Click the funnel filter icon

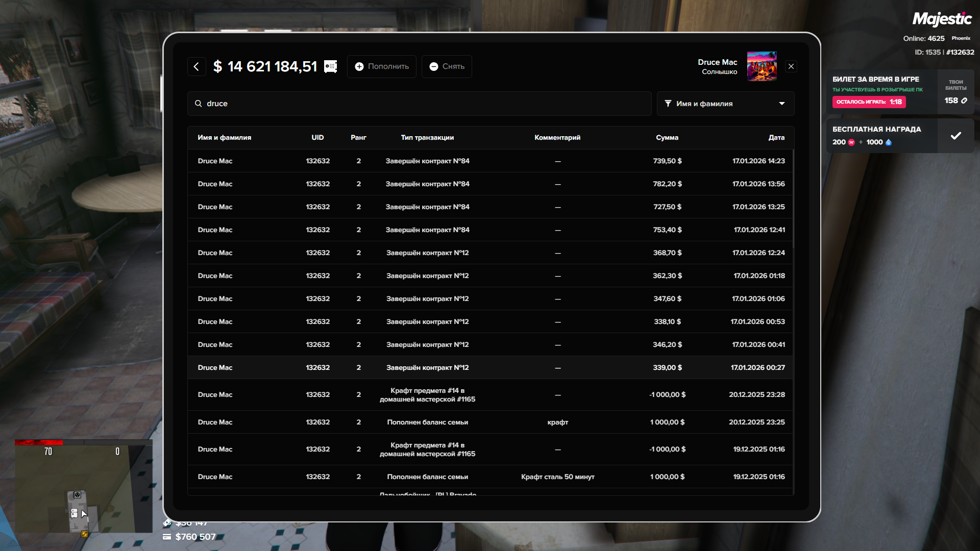point(668,104)
